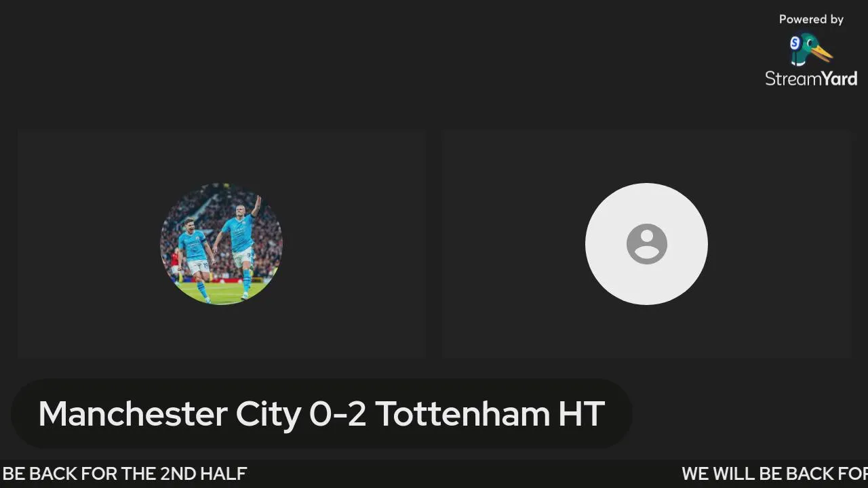Click the StreamYard duck logo icon
This screenshot has width=868, height=488.
click(811, 49)
